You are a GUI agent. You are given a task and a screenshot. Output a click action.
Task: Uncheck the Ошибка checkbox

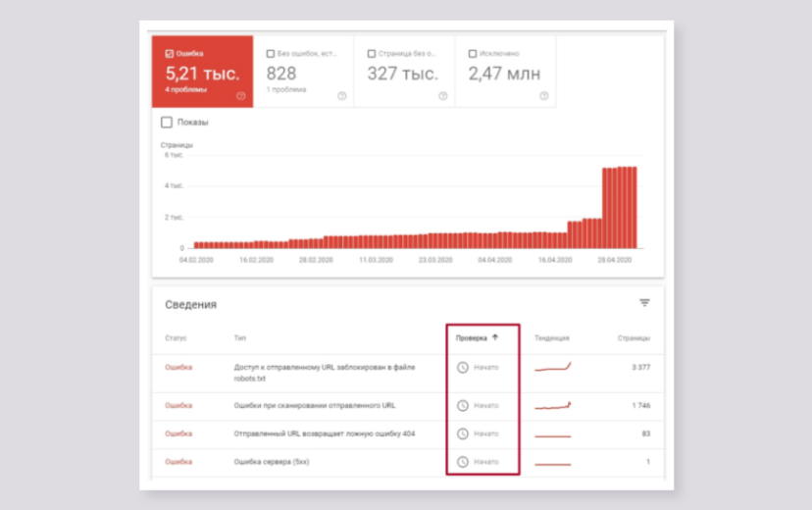(x=170, y=54)
